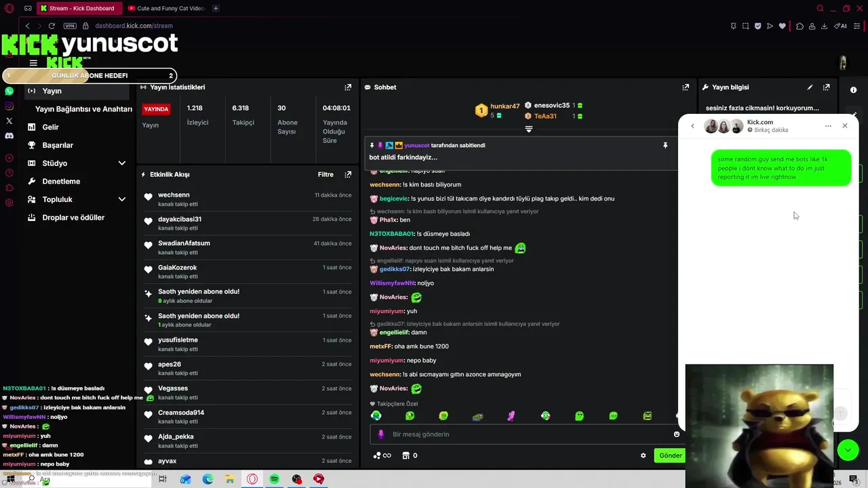Open the shop icon showing 0
The height and width of the screenshot is (488, 868).
410,455
